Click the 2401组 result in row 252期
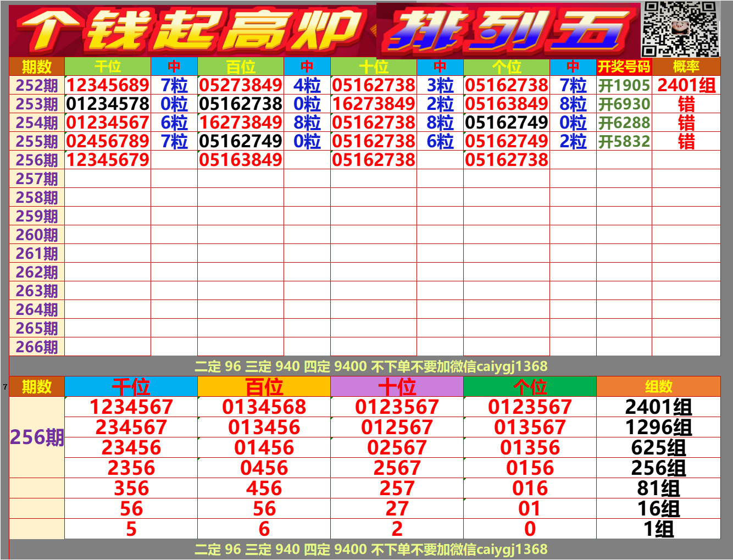The image size is (733, 560). 687,86
